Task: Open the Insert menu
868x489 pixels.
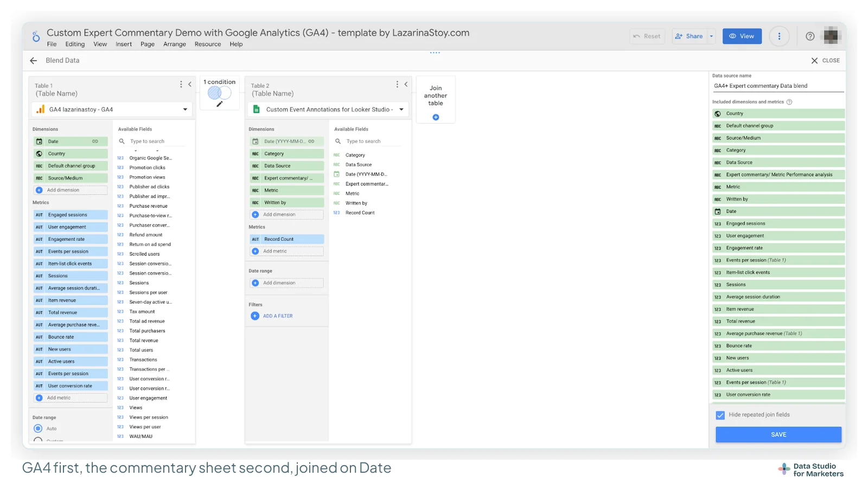Action: (x=124, y=44)
